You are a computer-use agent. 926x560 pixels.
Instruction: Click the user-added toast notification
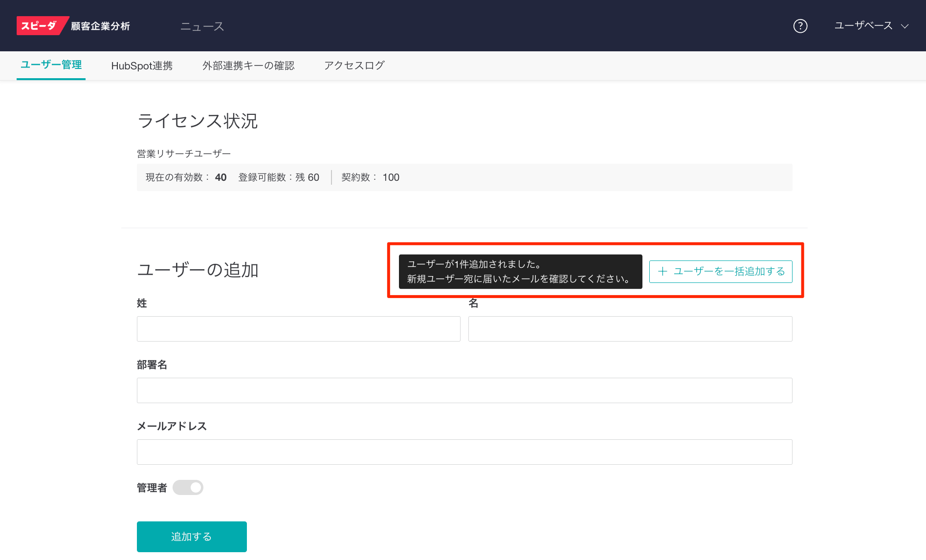[x=520, y=272]
